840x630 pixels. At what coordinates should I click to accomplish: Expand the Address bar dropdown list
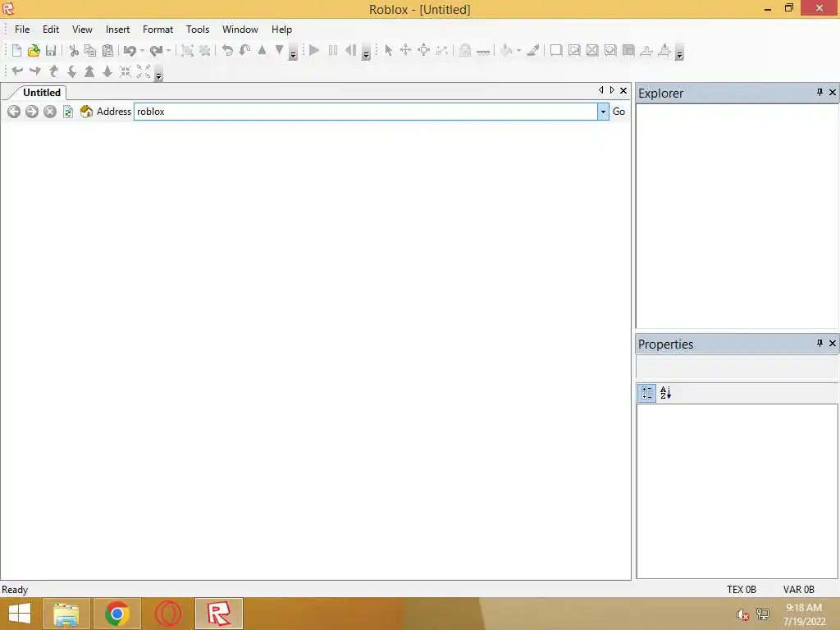(x=603, y=112)
